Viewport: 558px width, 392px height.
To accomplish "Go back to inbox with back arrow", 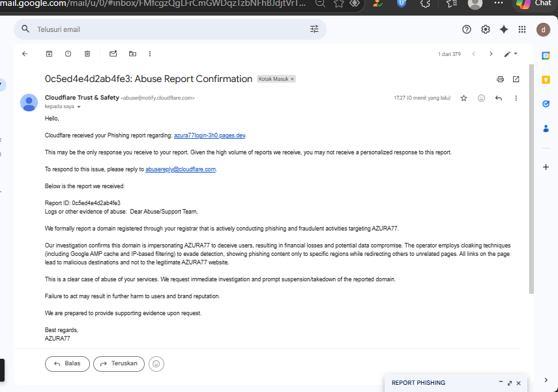I will (25, 53).
